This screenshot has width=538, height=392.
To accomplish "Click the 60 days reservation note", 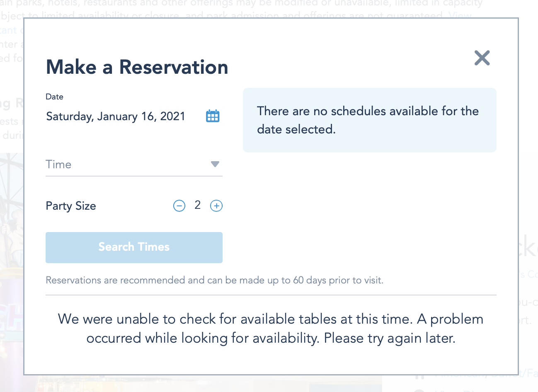I will 214,280.
